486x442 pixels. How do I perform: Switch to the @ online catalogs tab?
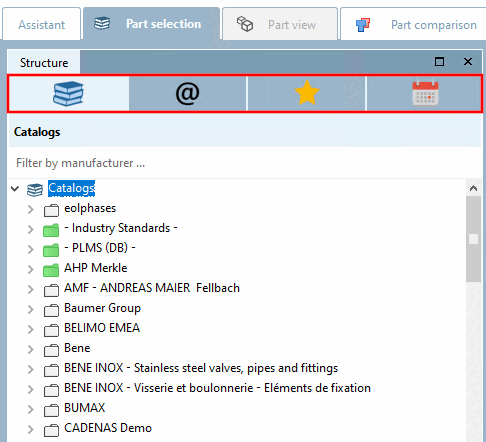187,94
